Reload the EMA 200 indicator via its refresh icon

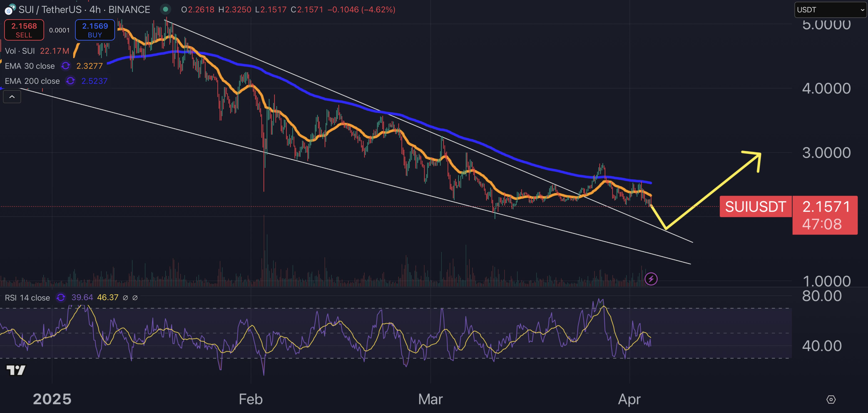[70, 81]
